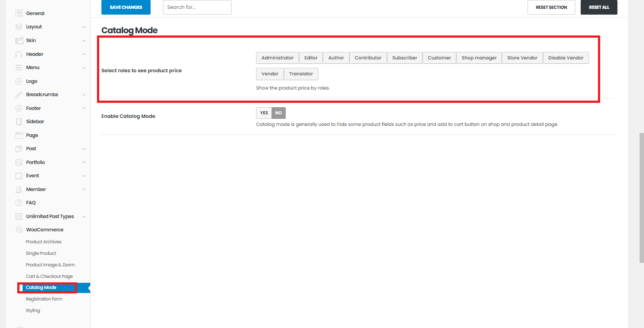Open Registration form submenu item

coord(44,299)
